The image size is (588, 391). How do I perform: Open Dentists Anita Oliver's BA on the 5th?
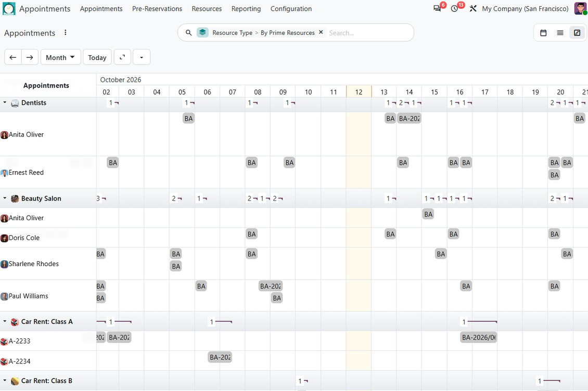188,119
